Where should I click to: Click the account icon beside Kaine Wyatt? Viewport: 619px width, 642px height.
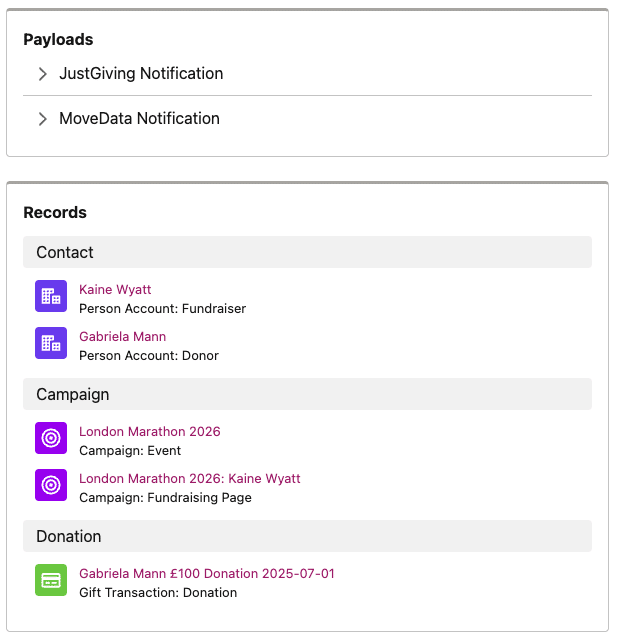point(51,296)
